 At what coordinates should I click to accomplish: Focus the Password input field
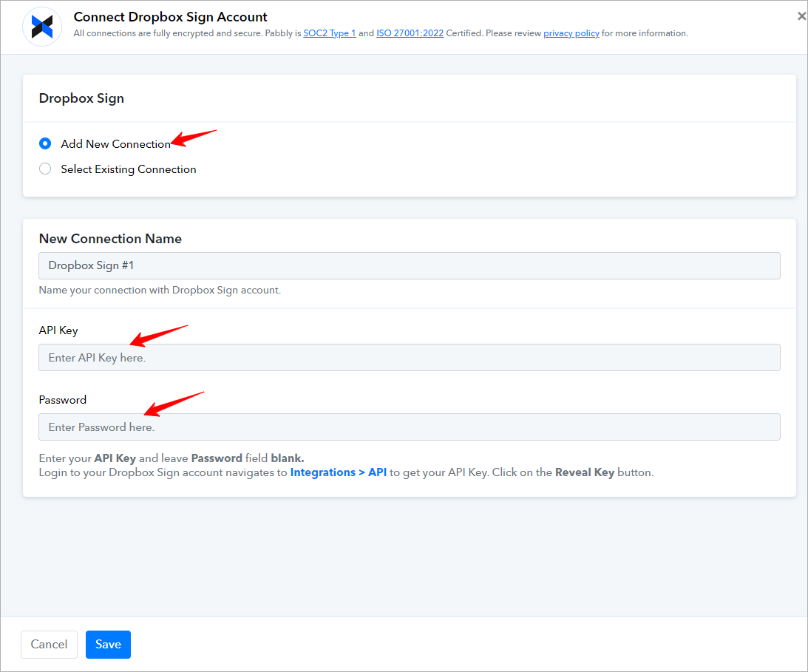(x=409, y=427)
